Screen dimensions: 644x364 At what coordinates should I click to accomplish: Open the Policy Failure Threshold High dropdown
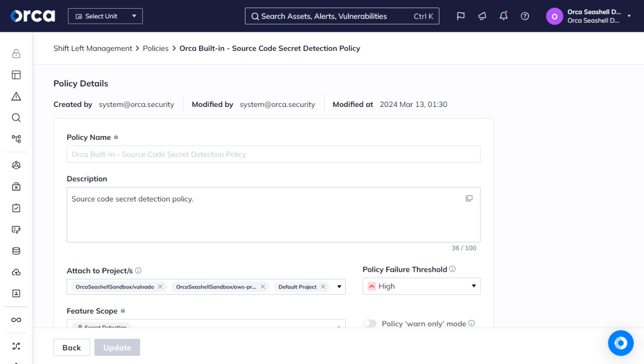pos(421,286)
